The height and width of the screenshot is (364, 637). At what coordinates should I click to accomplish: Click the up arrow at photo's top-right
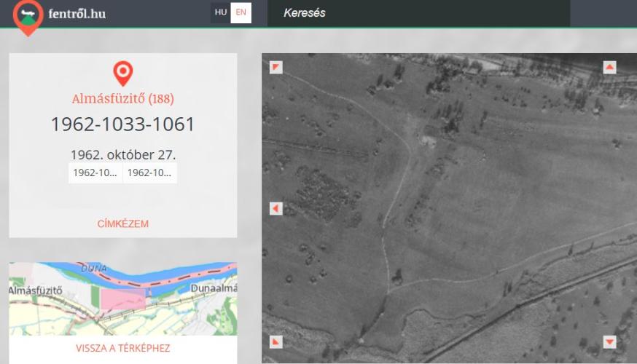[610, 68]
